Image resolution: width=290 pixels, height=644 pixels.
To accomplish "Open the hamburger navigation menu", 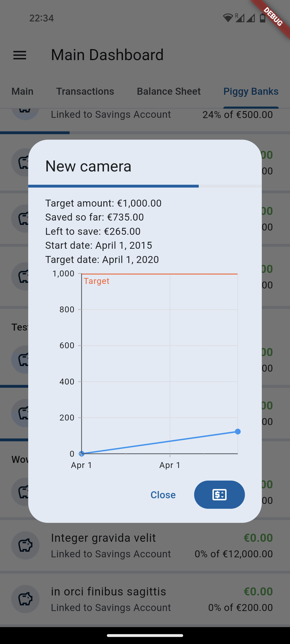I will [x=20, y=55].
